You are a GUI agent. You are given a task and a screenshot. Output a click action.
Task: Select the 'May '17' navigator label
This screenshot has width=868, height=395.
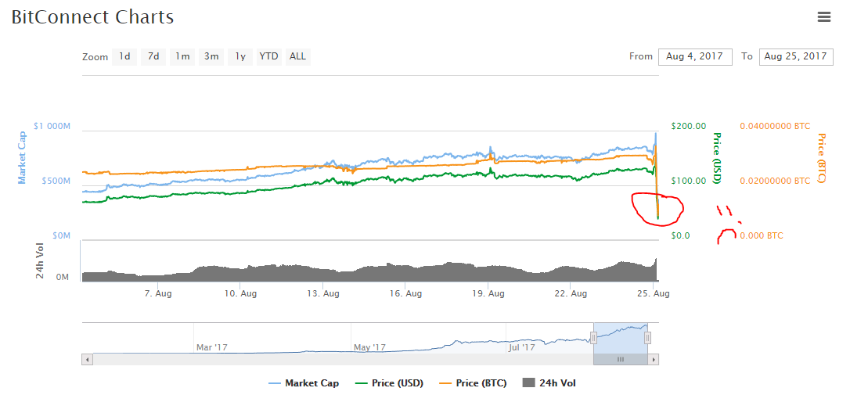[x=369, y=347]
